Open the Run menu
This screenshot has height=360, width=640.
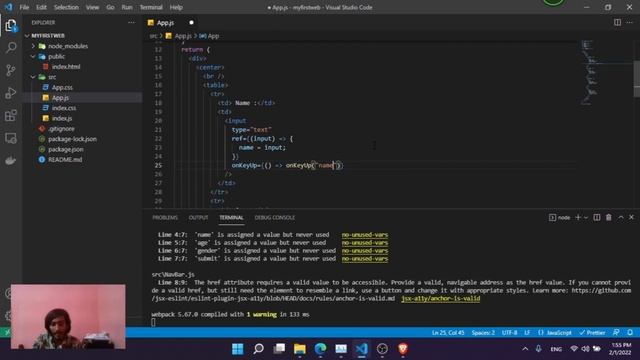[x=127, y=7]
